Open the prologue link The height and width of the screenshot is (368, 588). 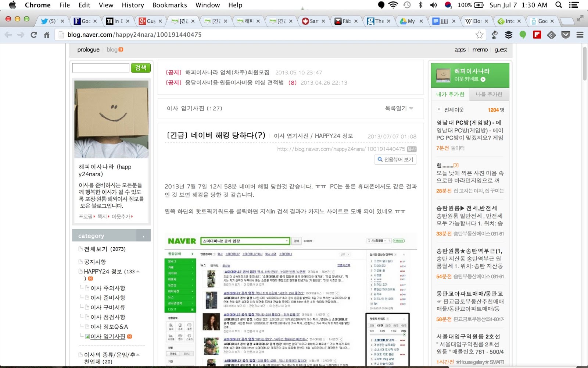88,50
